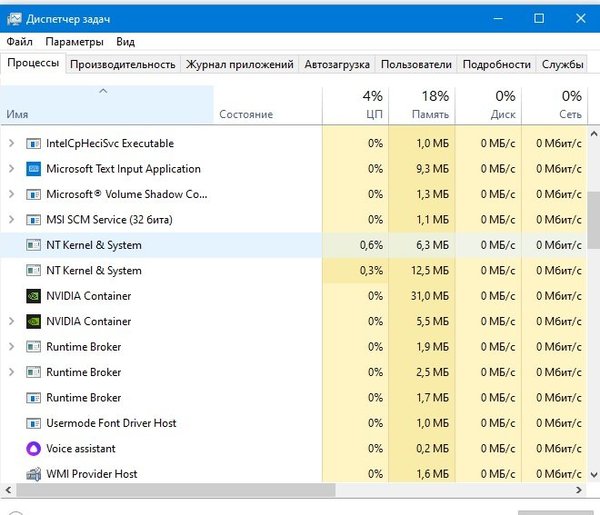Expand the second NVIDIA Container group

11,322
